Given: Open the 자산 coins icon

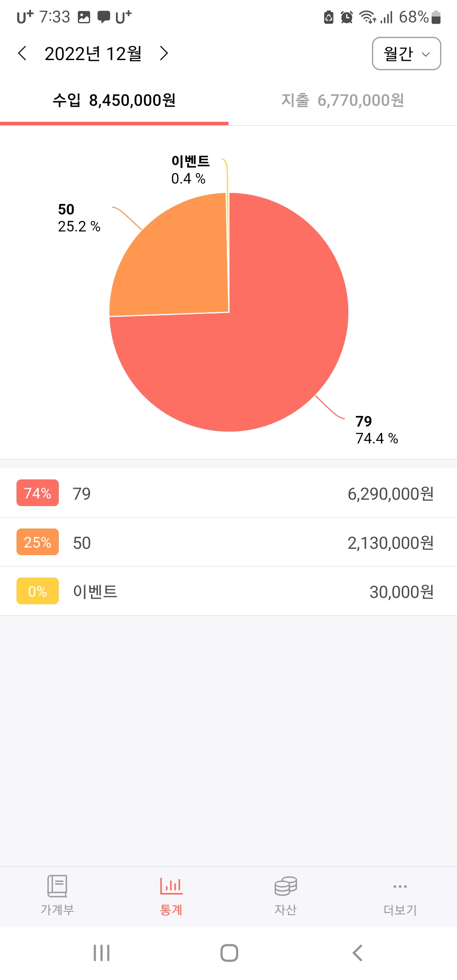Looking at the screenshot, I should (x=286, y=886).
